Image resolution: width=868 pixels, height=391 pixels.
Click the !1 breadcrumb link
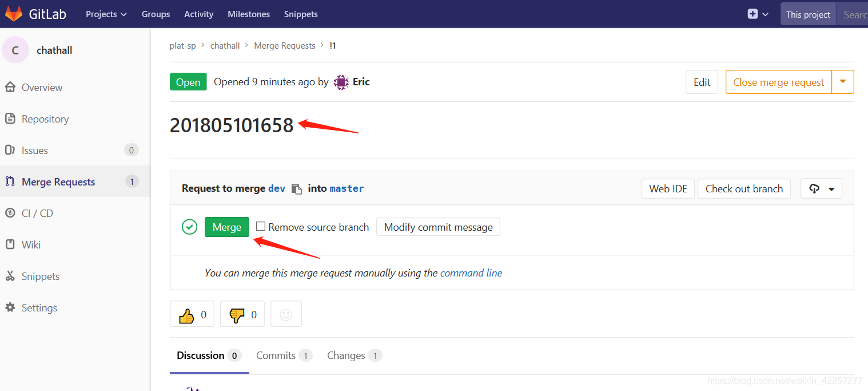click(x=333, y=45)
